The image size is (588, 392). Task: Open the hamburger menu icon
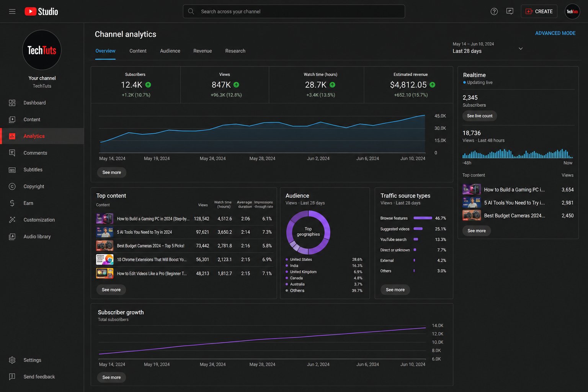12,11
